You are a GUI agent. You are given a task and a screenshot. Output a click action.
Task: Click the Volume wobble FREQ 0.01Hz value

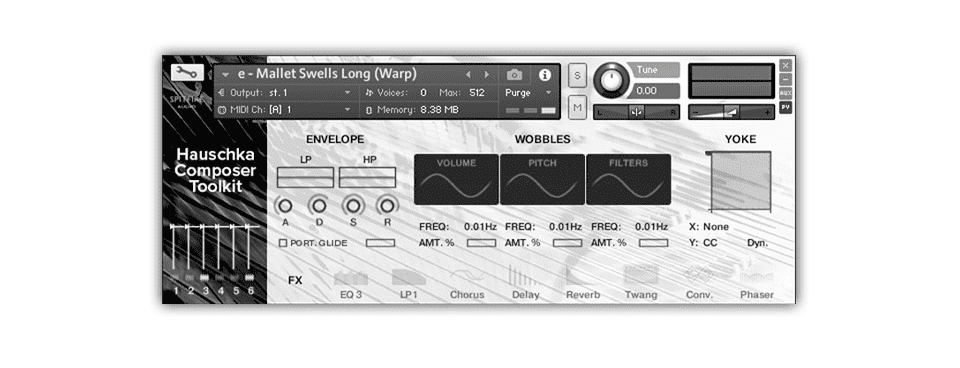(x=480, y=227)
